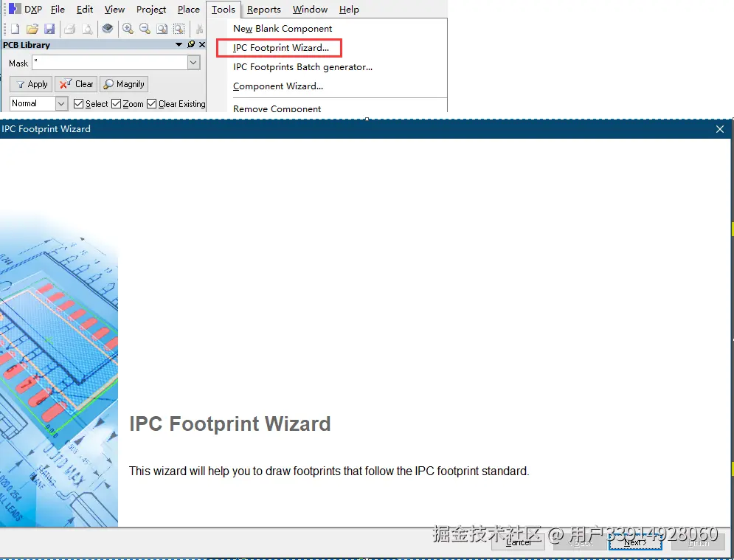Click the Zoom In magnifier icon
734x560 pixels.
click(128, 29)
